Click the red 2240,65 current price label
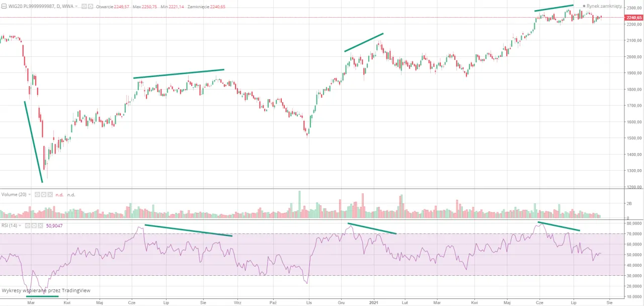This screenshot has height=306, width=644. [633, 18]
